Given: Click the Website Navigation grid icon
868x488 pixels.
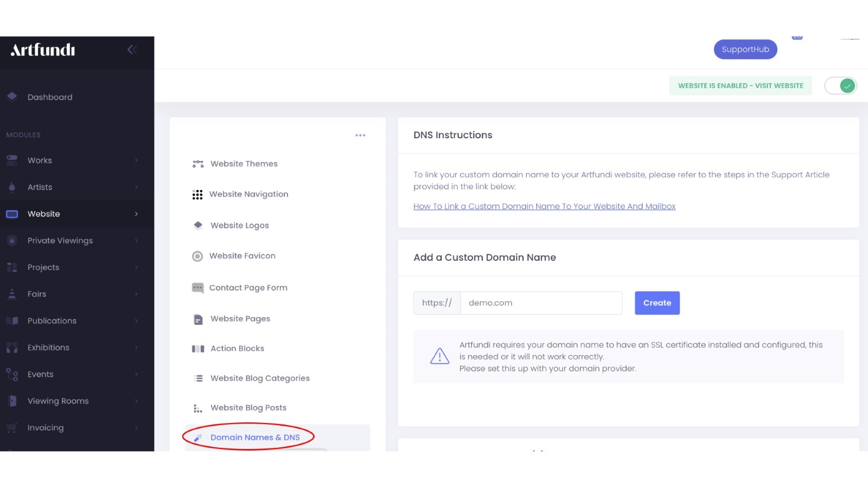Looking at the screenshot, I should coord(197,195).
